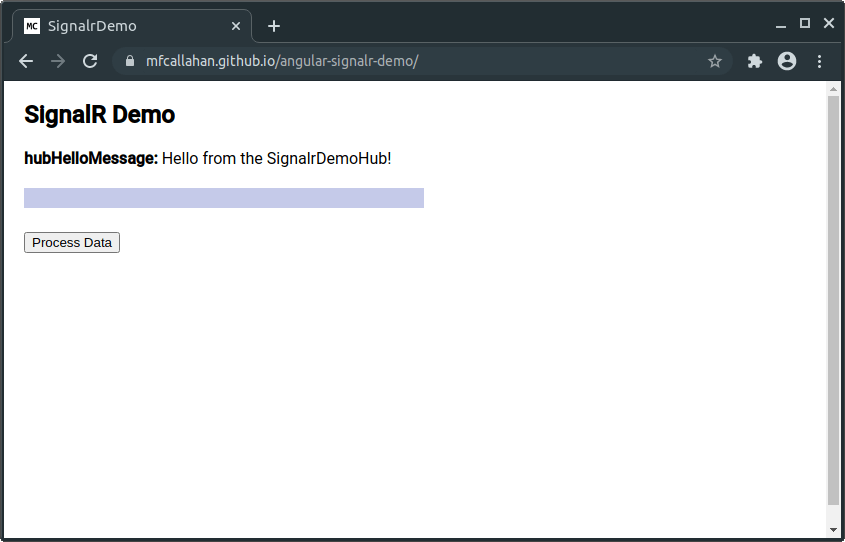Click the vertical scrollbar thumb

pyautogui.click(x=834, y=300)
